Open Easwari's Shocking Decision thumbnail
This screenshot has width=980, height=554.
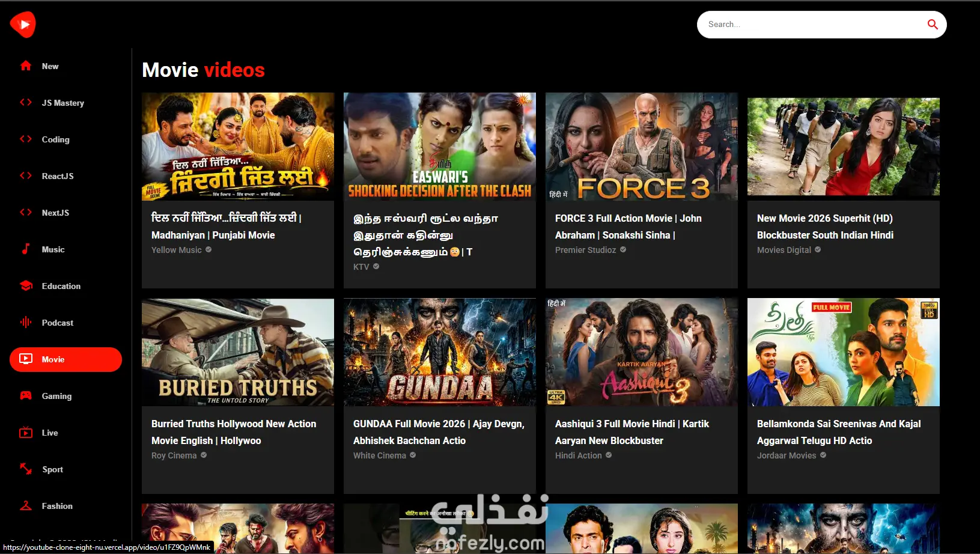click(440, 147)
